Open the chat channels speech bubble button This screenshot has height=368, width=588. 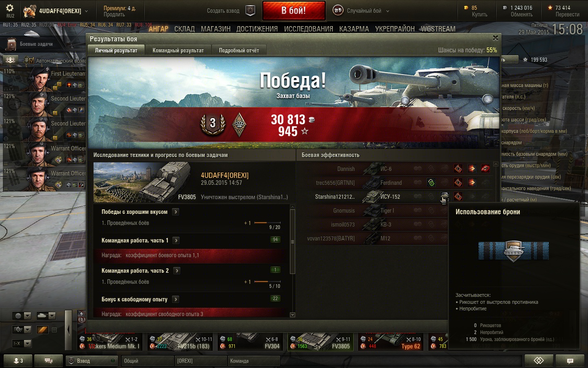(x=48, y=361)
